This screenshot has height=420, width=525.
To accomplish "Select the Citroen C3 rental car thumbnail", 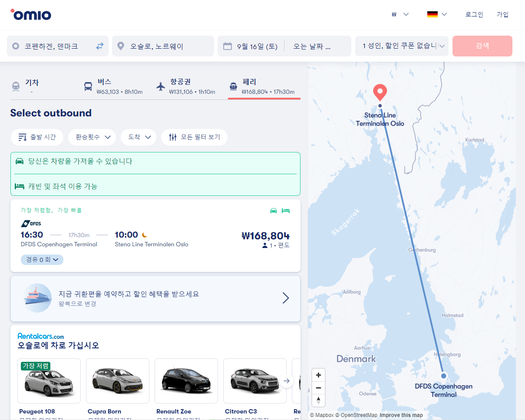I will 255,381.
